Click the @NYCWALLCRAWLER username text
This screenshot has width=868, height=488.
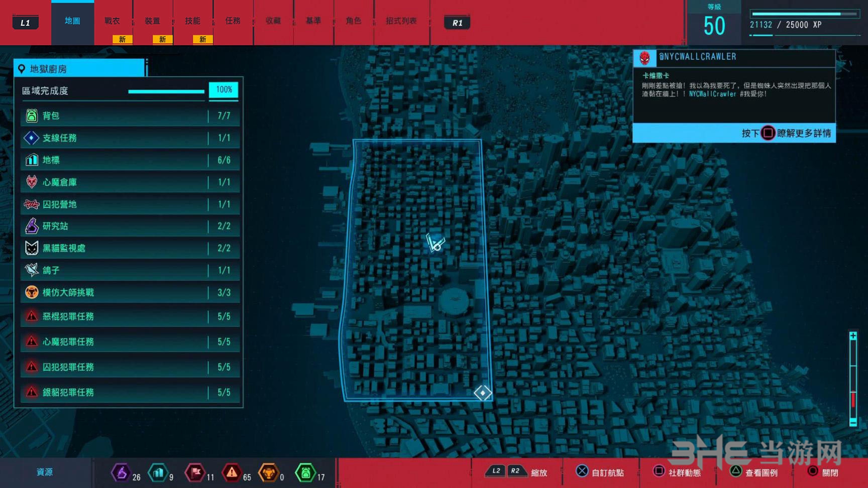click(697, 57)
